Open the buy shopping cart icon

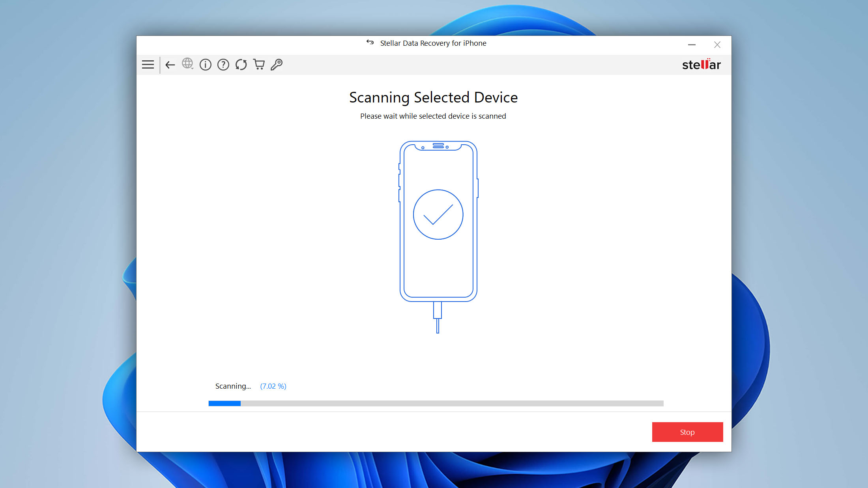tap(259, 64)
